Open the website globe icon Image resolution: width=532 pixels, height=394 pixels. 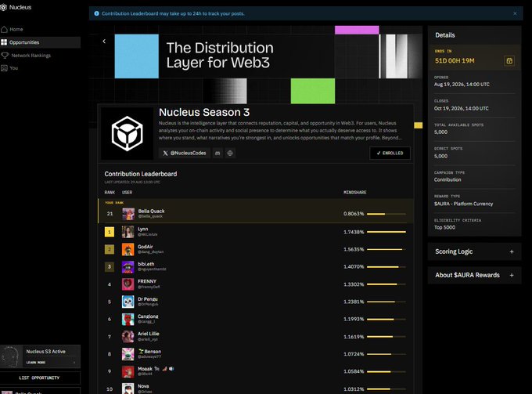click(230, 154)
